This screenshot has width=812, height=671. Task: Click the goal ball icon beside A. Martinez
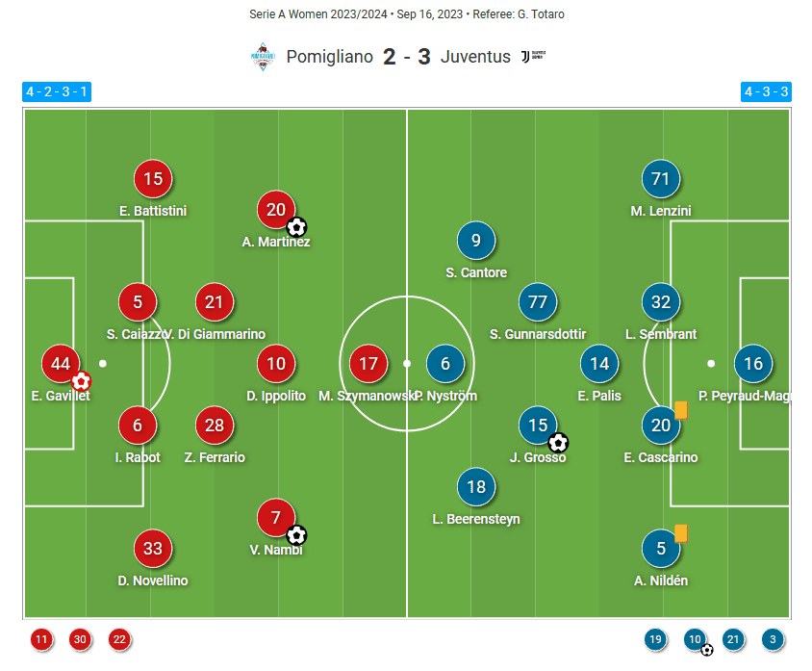click(296, 227)
